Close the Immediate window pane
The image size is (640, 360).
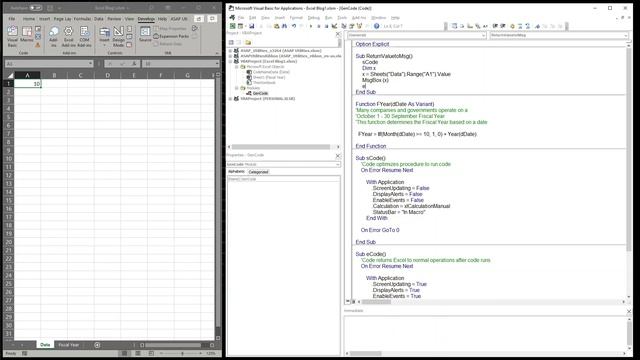629,311
